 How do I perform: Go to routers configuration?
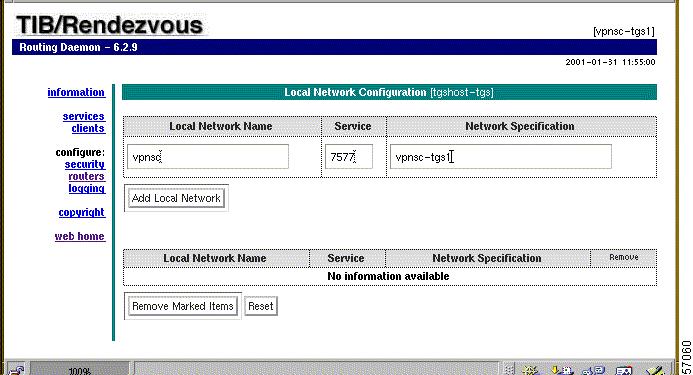click(87, 176)
